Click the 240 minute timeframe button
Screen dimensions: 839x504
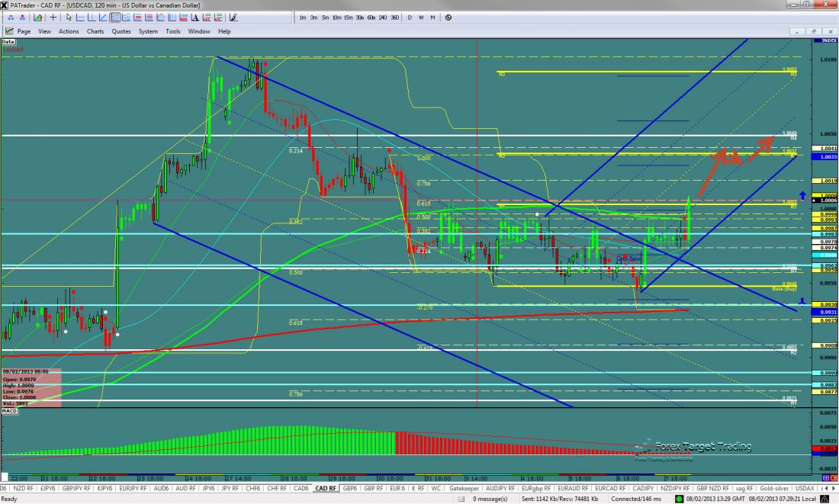tap(383, 17)
